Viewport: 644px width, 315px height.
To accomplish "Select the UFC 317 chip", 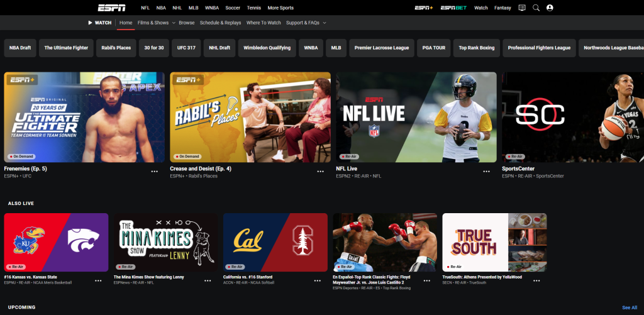I will pos(186,48).
